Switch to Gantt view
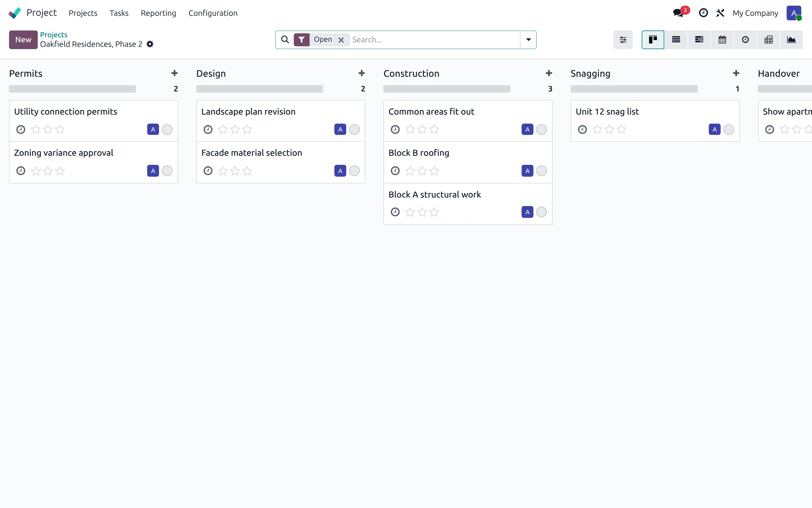This screenshot has width=812, height=508. pos(699,40)
